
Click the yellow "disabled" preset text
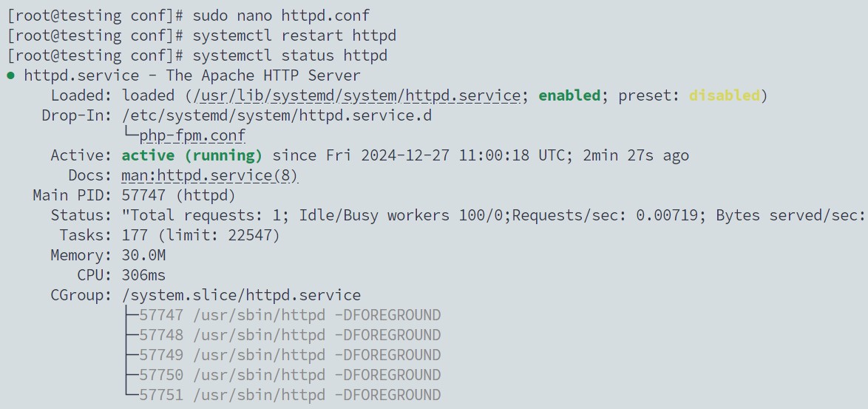pos(724,95)
